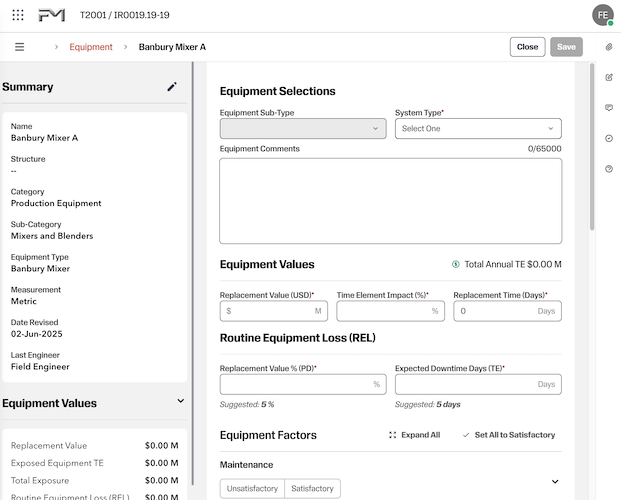Image resolution: width=621 pixels, height=500 pixels.
Task: Click Expand All equipment factors
Action: (415, 435)
